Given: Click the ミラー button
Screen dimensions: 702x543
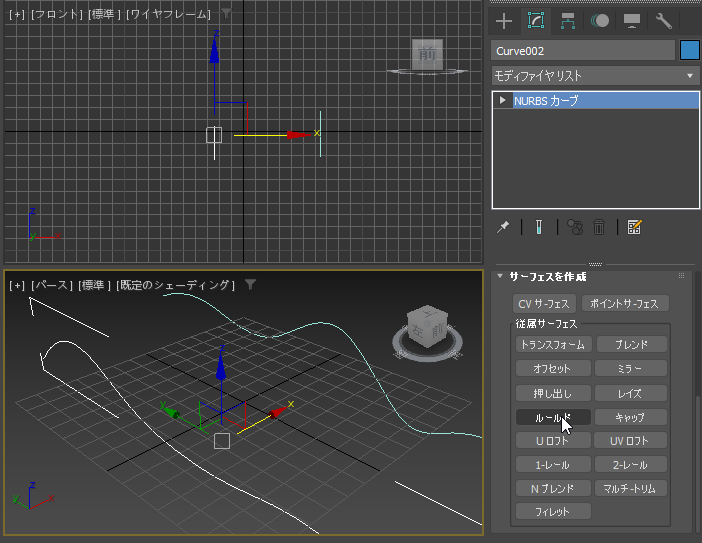Looking at the screenshot, I should click(x=631, y=369).
